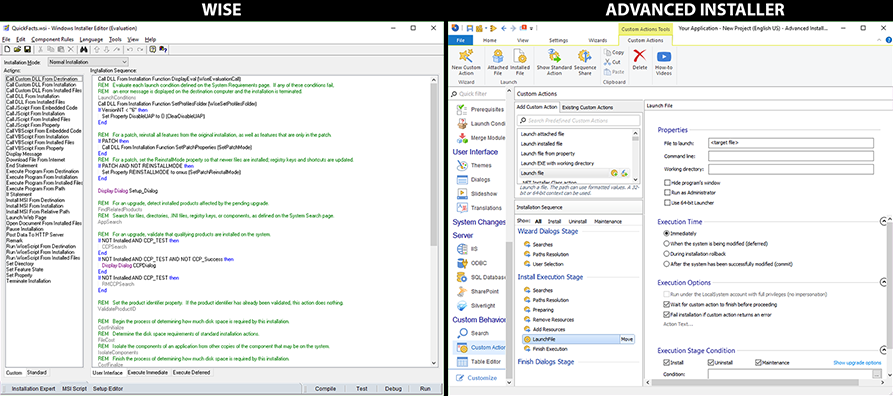Click context help icon in Wise toolbar
The height and width of the screenshot is (396, 893).
pyautogui.click(x=163, y=50)
